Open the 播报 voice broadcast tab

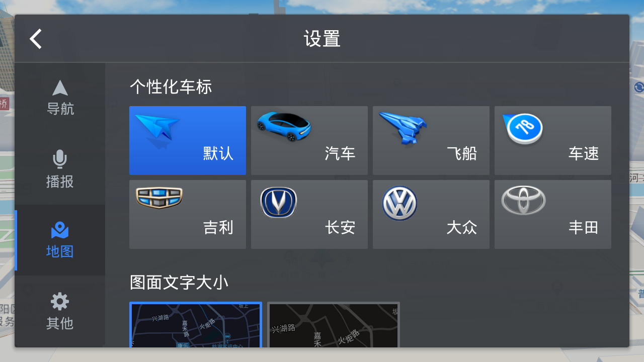[60, 169]
